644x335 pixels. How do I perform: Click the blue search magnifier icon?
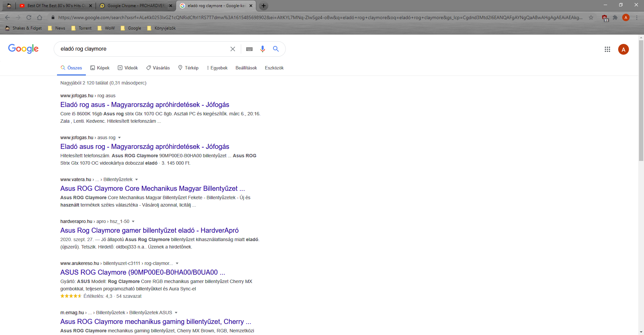(276, 49)
